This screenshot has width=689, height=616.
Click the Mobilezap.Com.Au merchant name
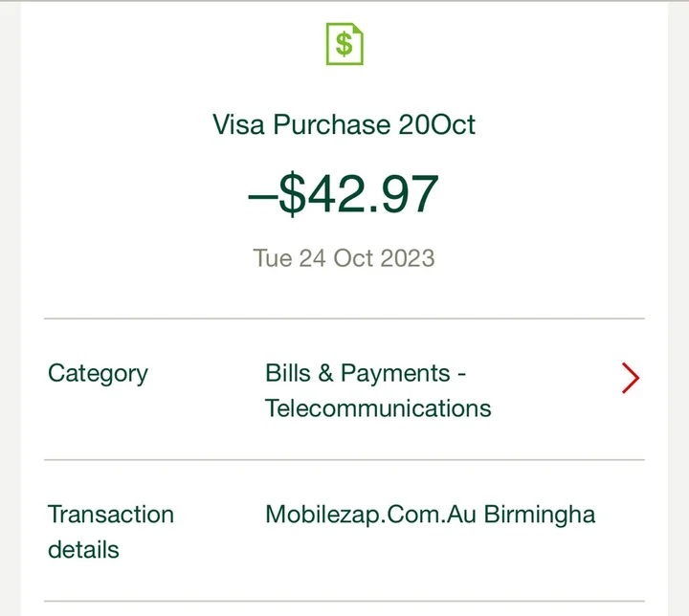[370, 515]
